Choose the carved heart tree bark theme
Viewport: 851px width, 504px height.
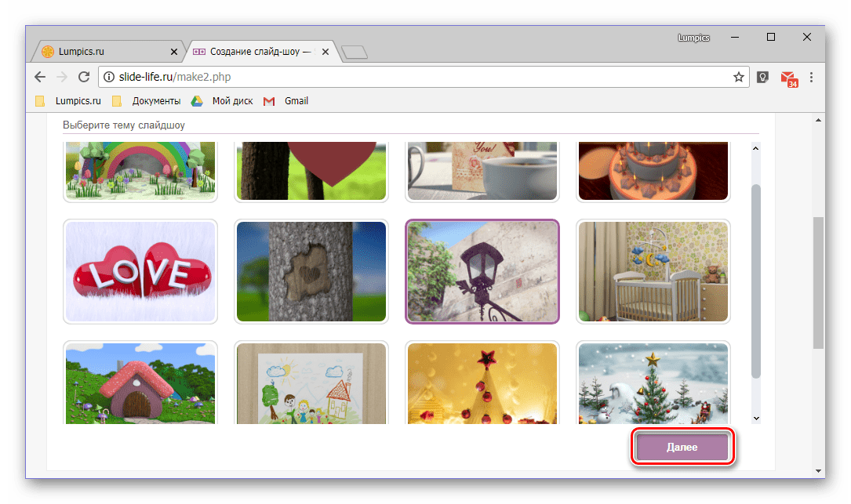click(x=311, y=271)
